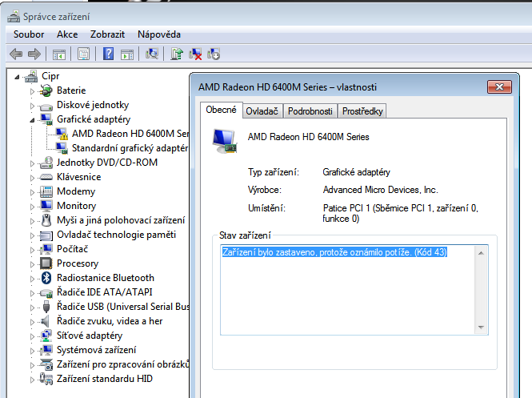Click the show/hide console tree icon

coord(58,54)
